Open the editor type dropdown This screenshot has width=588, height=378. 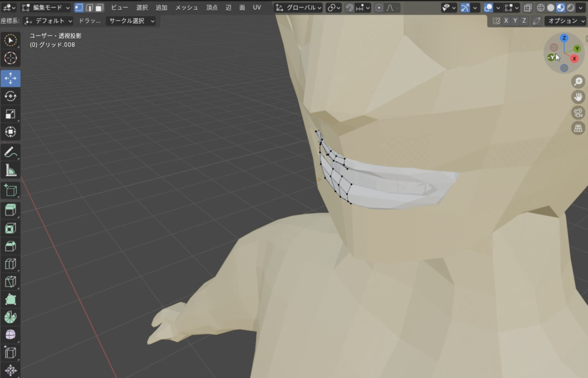click(x=9, y=7)
